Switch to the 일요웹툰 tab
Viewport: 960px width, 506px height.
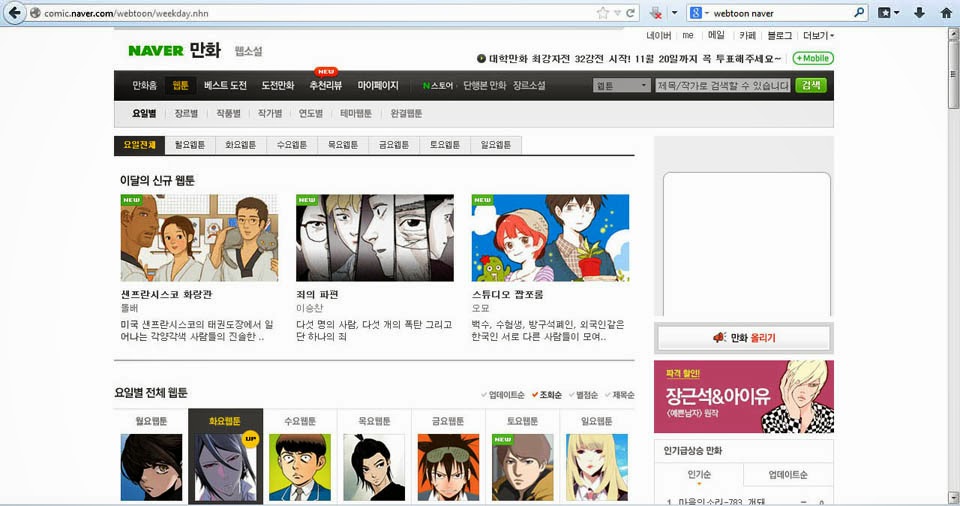495,145
